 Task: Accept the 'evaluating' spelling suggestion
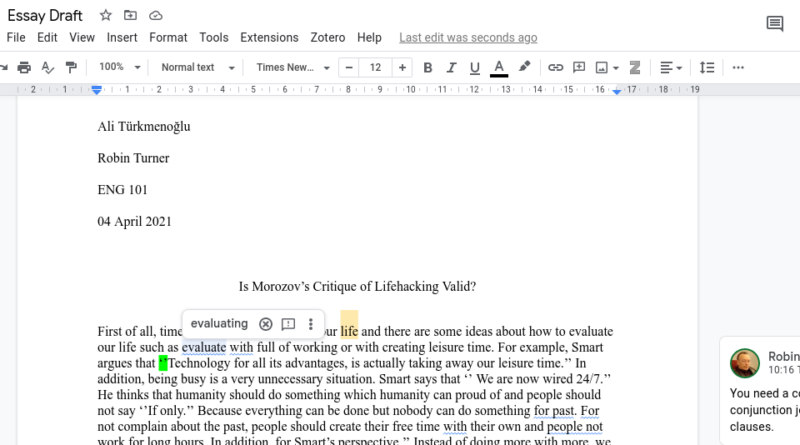tap(219, 323)
